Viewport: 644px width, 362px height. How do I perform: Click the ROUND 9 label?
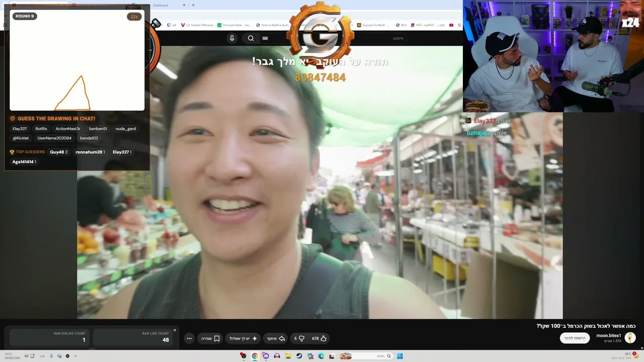[25, 16]
